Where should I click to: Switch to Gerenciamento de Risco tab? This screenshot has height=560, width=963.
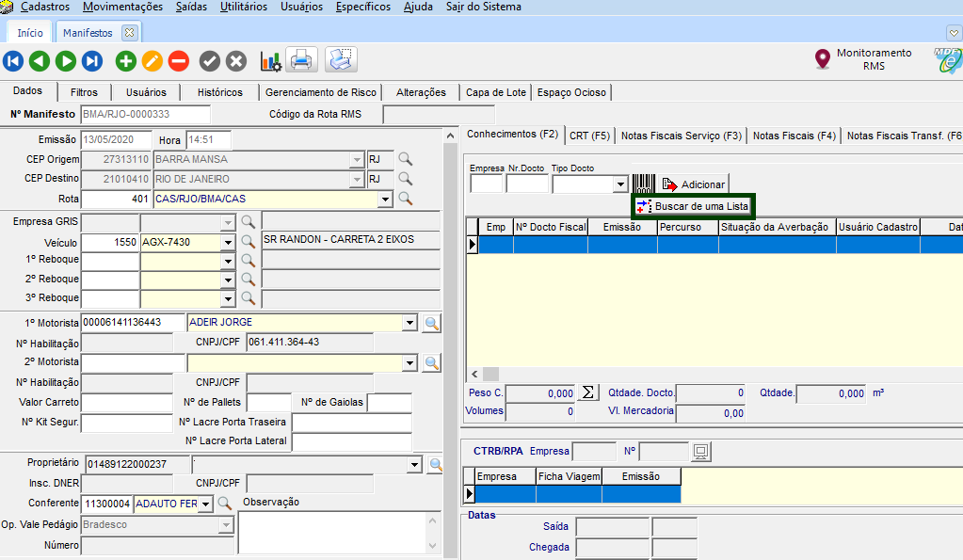[x=320, y=92]
